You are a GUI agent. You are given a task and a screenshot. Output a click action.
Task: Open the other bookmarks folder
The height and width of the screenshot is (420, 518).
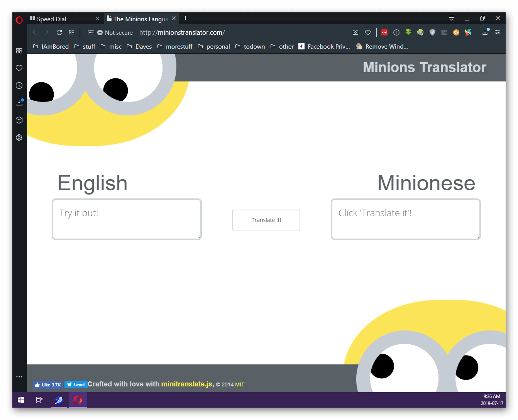[282, 47]
